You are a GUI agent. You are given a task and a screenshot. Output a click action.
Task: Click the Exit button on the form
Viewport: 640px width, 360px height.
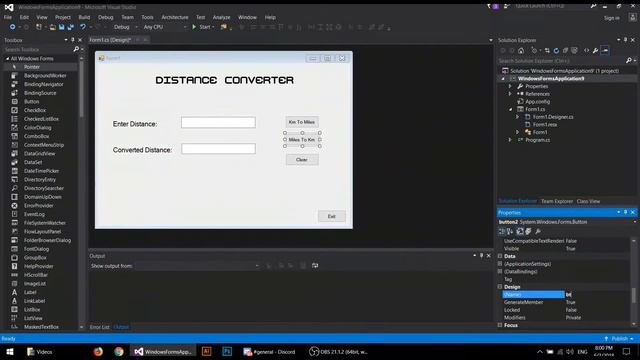331,216
